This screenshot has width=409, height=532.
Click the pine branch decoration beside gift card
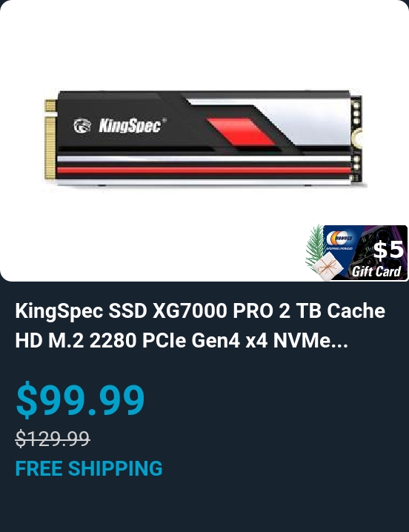click(316, 245)
